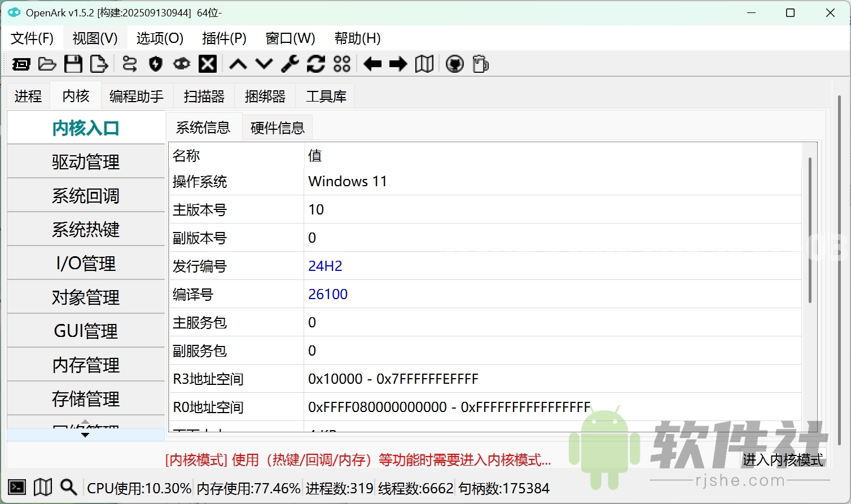Screen dimensions: 851x504
Task: Open the 24H2 release number link
Action: click(325, 265)
